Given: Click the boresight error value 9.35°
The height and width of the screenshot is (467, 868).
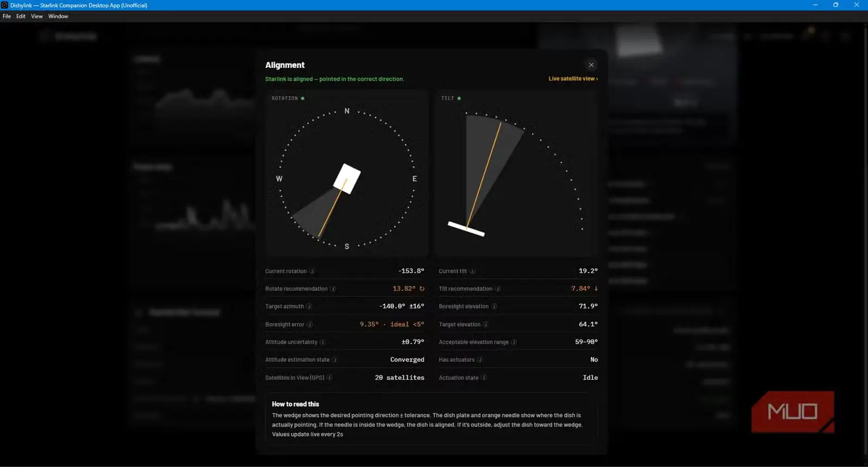Looking at the screenshot, I should pos(369,324).
